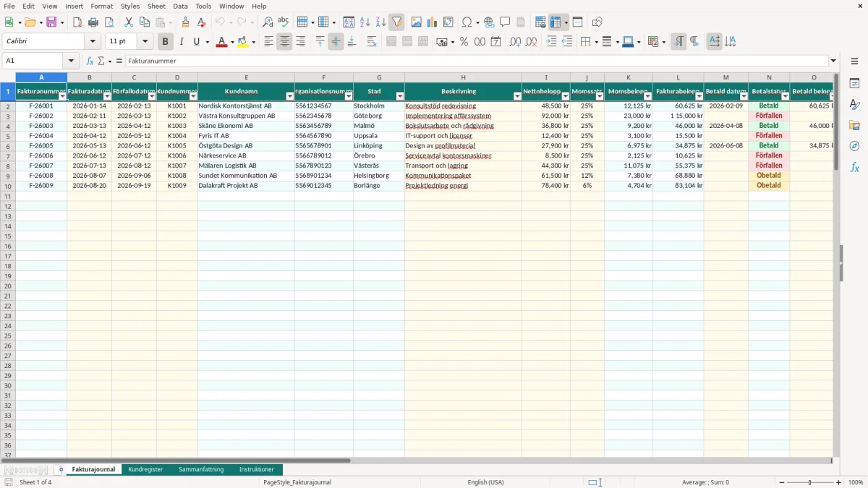Apply yellow background color swatch

(x=243, y=42)
